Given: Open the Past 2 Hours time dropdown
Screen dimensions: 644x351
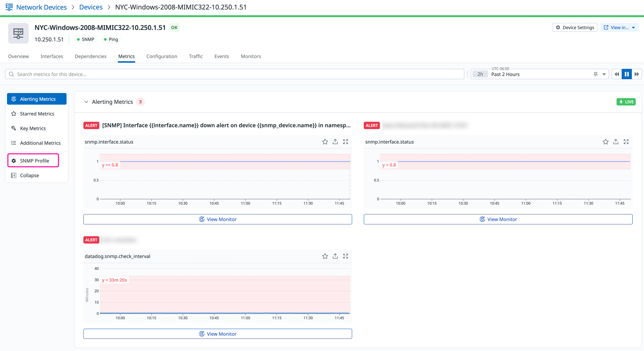Looking at the screenshot, I should pyautogui.click(x=604, y=74).
